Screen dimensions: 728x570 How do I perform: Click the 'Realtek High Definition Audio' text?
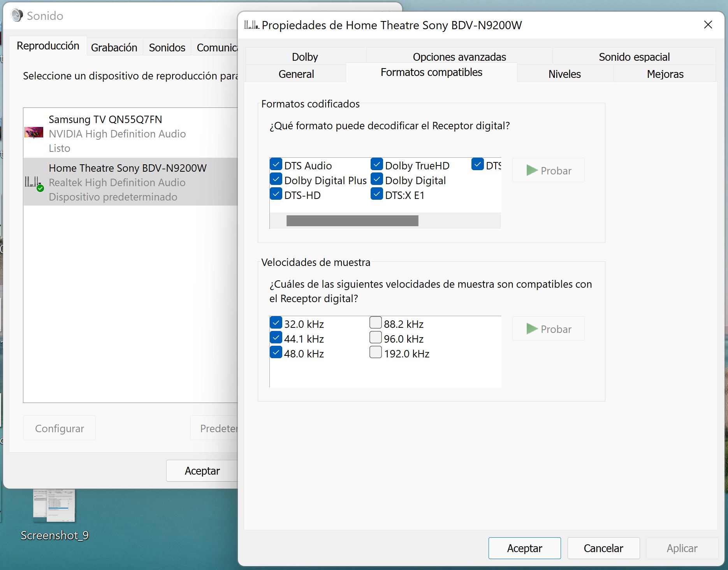click(x=117, y=182)
